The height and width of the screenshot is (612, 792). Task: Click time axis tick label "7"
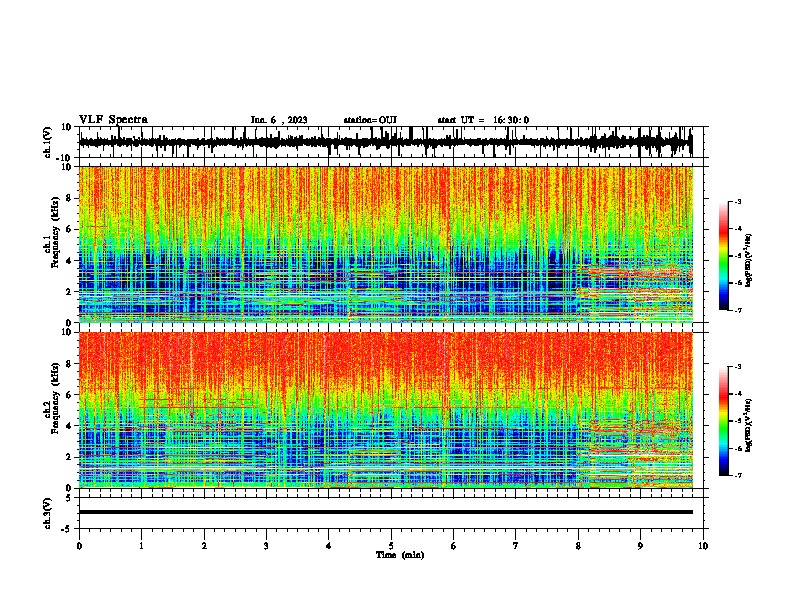[516, 546]
